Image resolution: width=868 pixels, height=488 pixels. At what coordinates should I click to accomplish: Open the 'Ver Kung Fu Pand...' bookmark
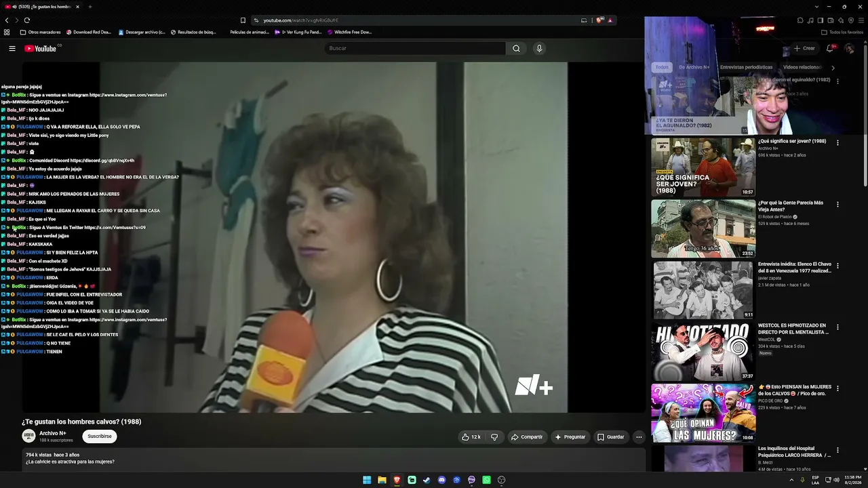(x=298, y=32)
